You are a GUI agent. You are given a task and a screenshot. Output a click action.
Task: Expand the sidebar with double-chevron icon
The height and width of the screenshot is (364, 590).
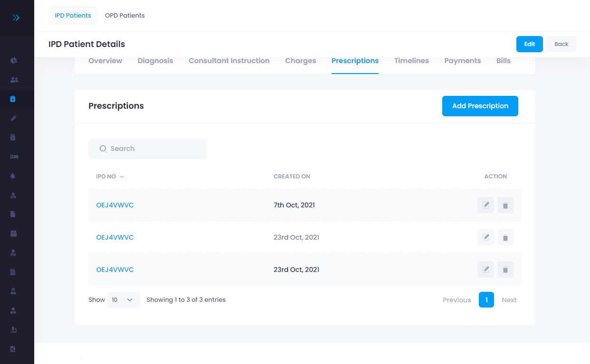click(16, 18)
